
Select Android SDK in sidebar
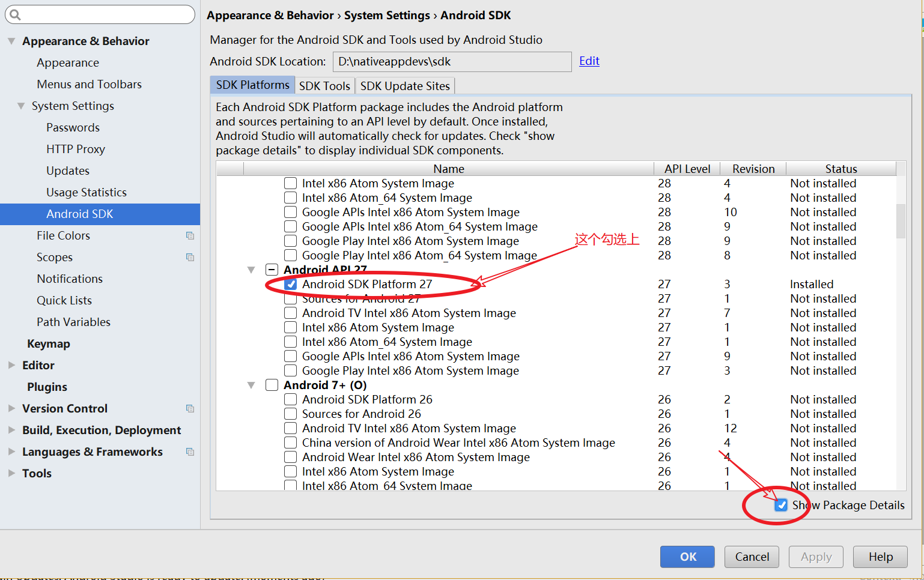(100, 214)
